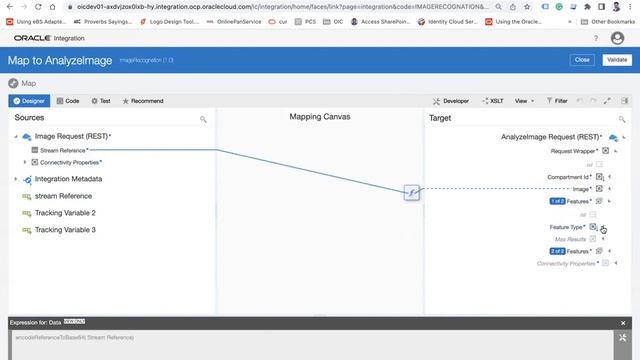Click the Image target element icon
640x360 pixels.
point(599,189)
